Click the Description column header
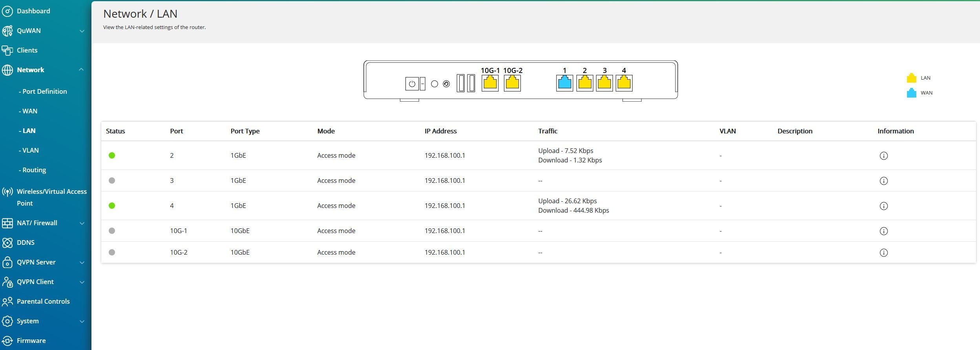The image size is (980, 350). [795, 131]
